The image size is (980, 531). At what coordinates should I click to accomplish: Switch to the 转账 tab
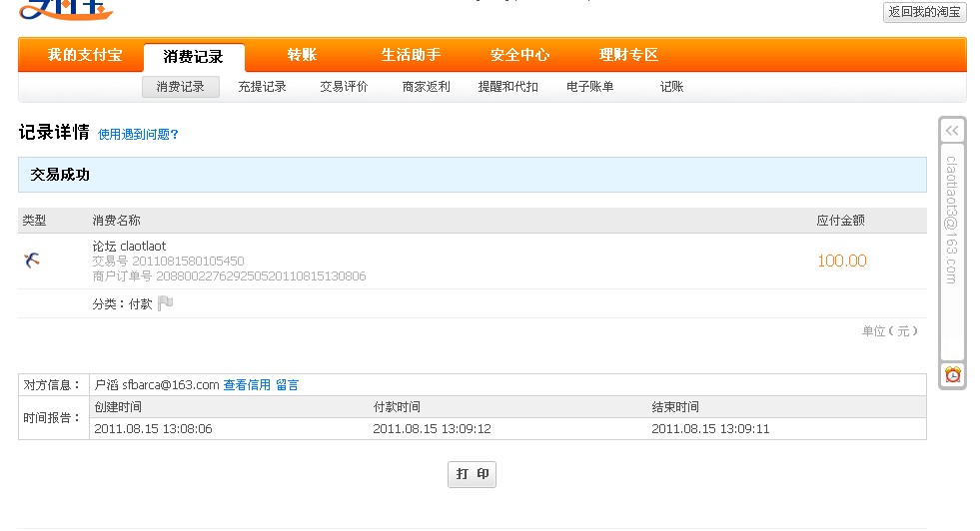pos(302,55)
